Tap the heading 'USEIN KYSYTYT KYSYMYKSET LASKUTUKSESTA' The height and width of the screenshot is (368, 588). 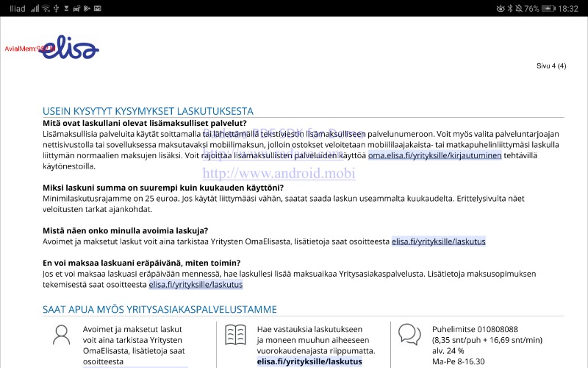(x=148, y=111)
